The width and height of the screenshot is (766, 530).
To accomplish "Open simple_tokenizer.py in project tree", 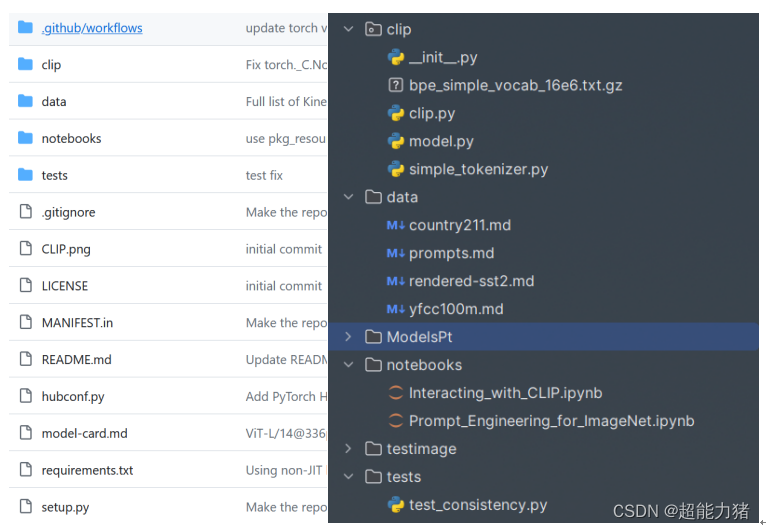I will pyautogui.click(x=478, y=169).
